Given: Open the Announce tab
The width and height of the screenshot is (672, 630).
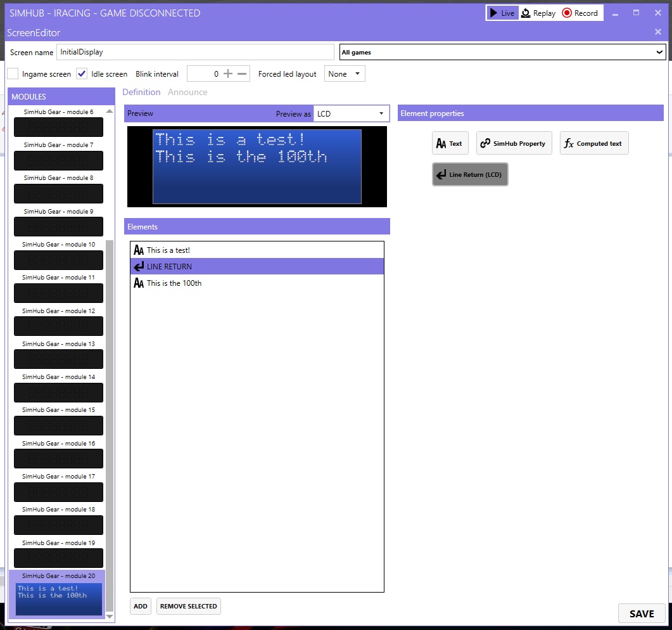Looking at the screenshot, I should [187, 92].
